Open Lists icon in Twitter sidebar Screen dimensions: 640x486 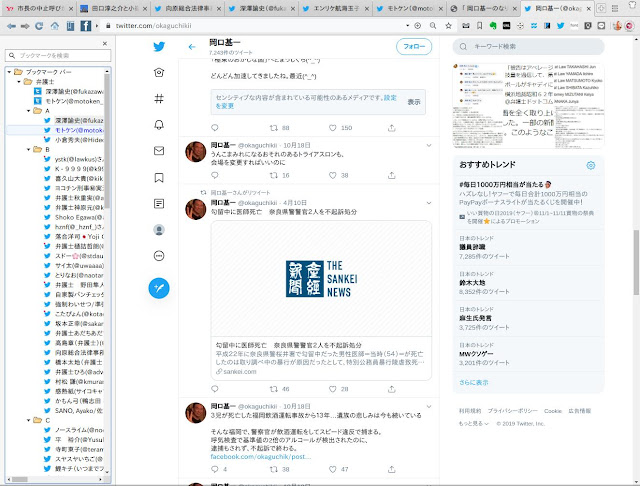coord(159,204)
